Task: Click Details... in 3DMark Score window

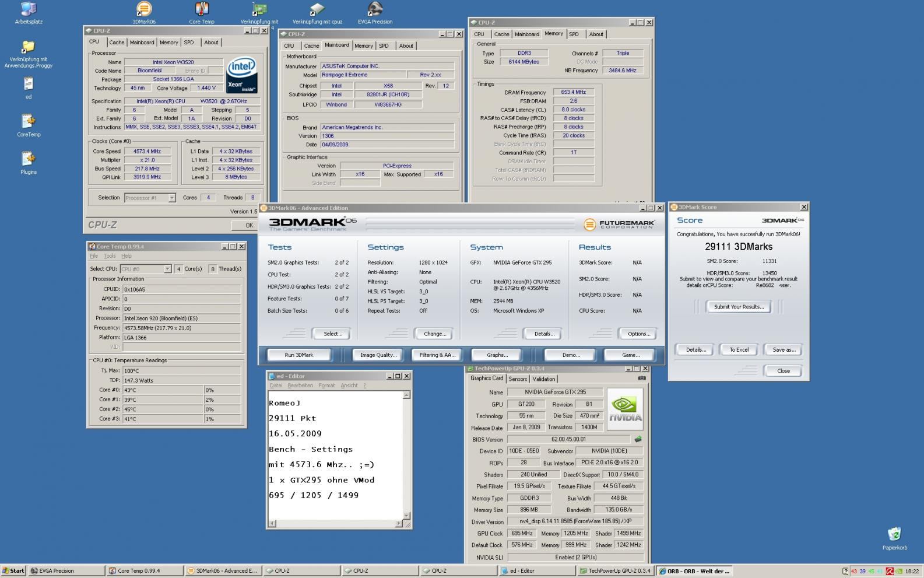Action: [x=695, y=349]
